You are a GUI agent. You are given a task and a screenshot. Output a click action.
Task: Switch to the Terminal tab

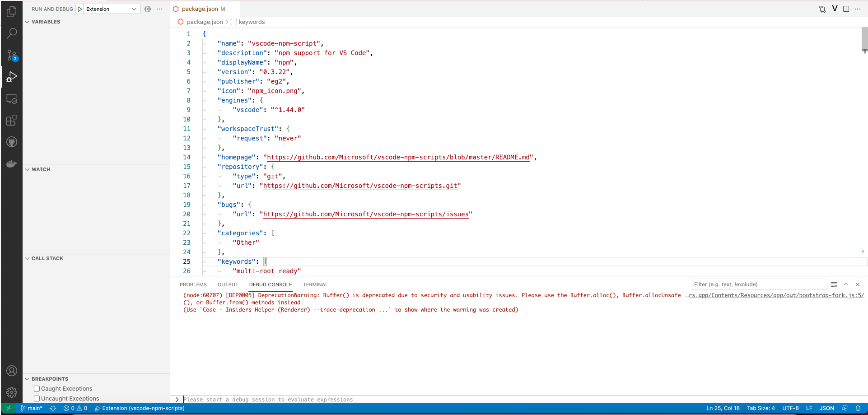click(315, 284)
